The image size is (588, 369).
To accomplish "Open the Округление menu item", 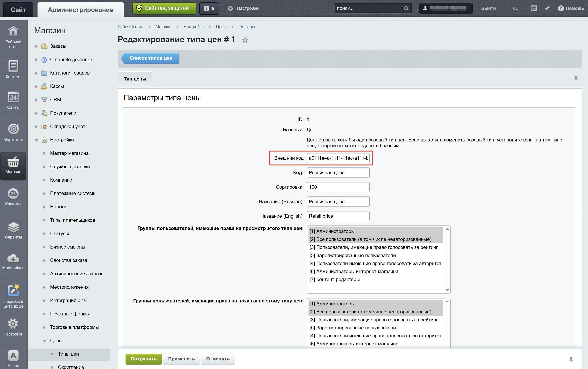I will pyautogui.click(x=71, y=367).
